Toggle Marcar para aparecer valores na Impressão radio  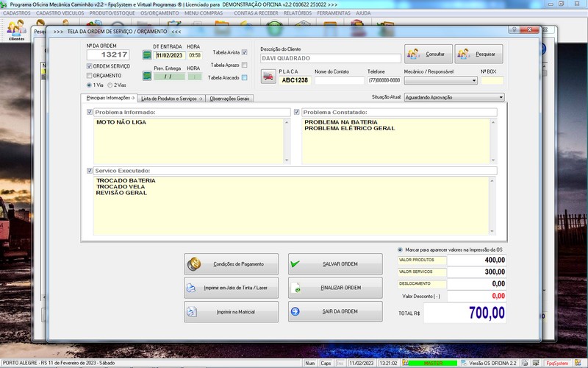400,250
